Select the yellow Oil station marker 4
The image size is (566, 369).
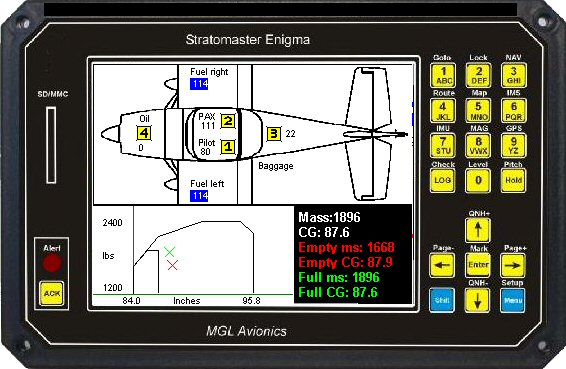click(x=144, y=133)
